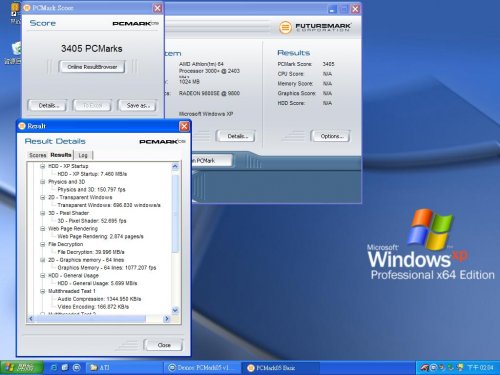Switch to the Scores tab
This screenshot has height=375, width=500.
point(37,155)
